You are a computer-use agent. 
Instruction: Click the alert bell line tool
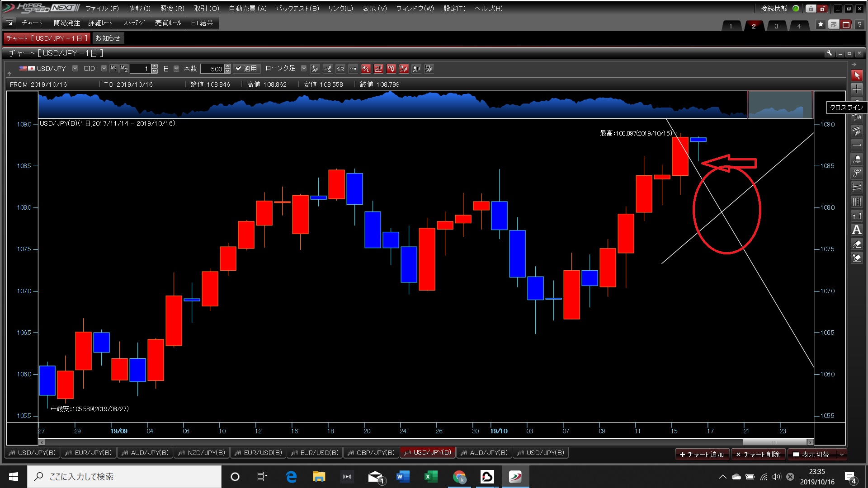pyautogui.click(x=857, y=160)
